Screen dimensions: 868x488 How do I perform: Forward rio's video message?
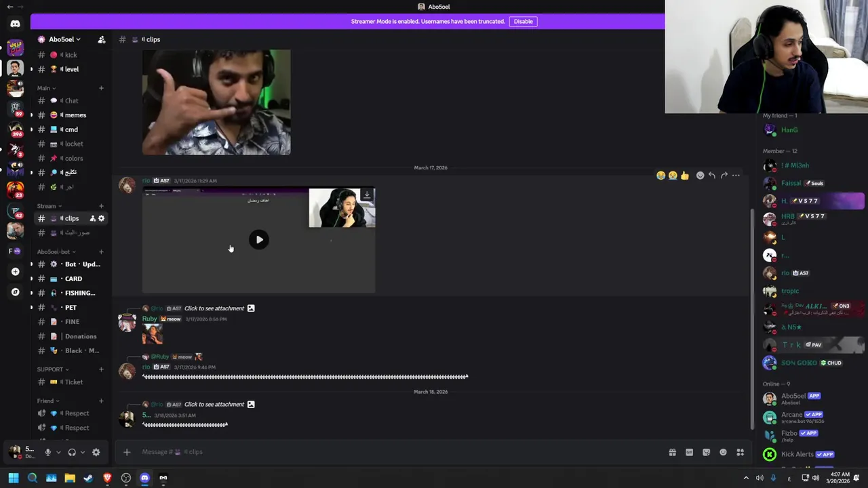724,176
